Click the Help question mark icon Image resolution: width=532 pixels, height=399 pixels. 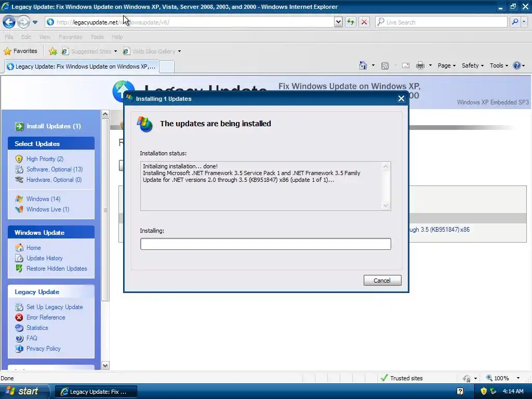516,65
